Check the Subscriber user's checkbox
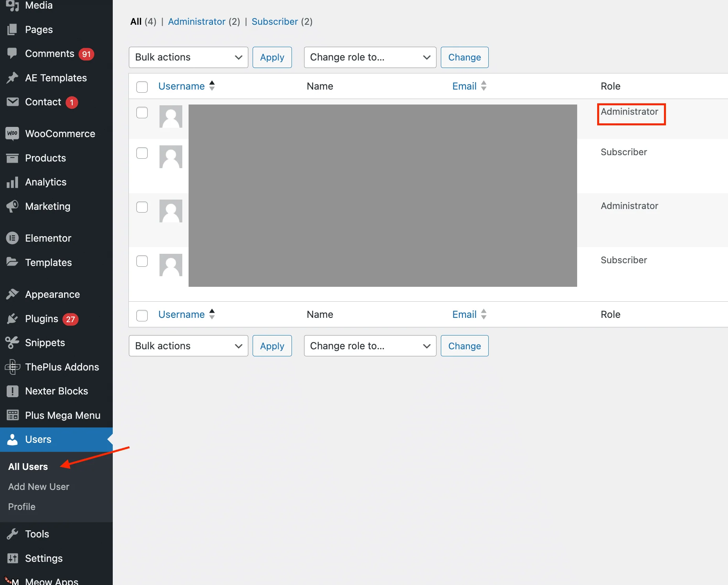Viewport: 728px width, 585px height. tap(142, 153)
